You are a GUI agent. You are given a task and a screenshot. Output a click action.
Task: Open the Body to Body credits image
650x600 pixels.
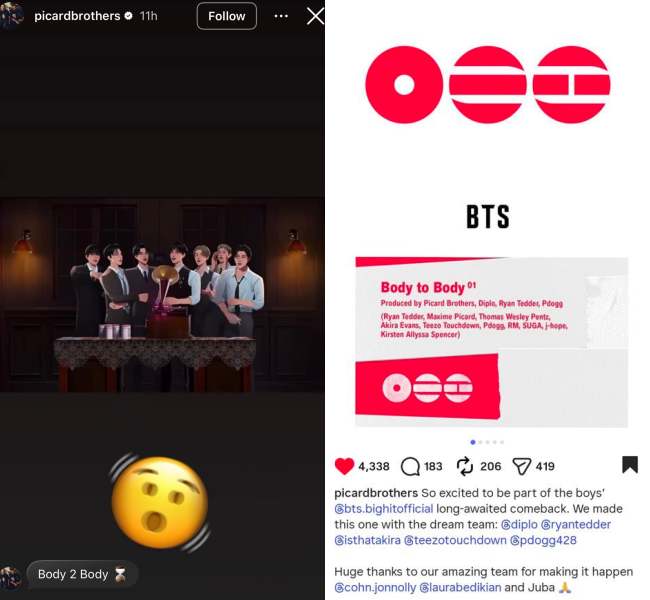492,342
